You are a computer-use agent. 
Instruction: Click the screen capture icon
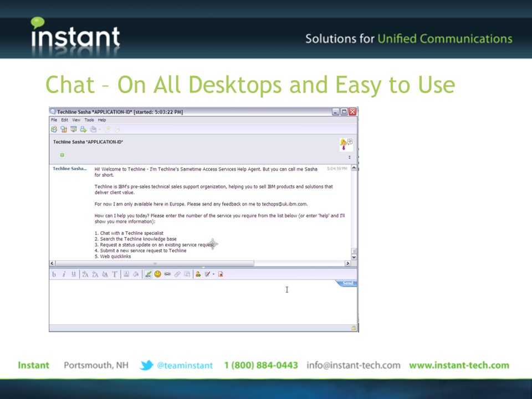pos(187,274)
